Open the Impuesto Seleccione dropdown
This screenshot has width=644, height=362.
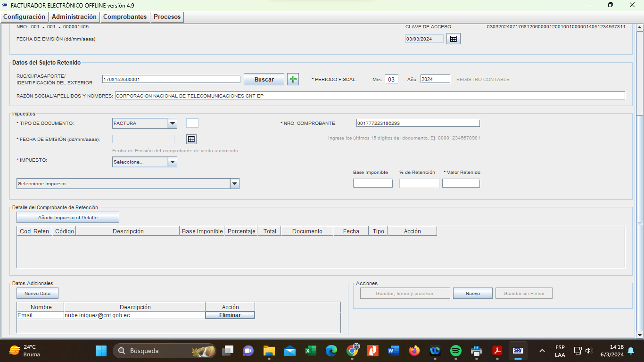pos(173,162)
